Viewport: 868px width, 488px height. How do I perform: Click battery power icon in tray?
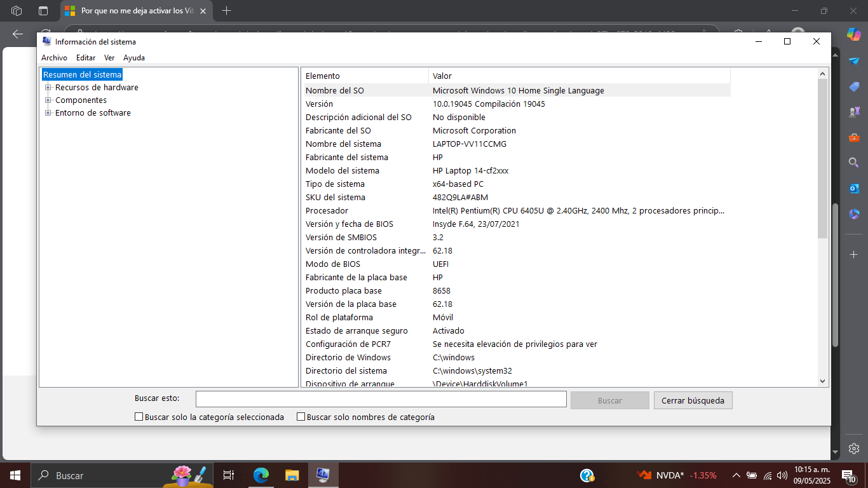click(x=752, y=475)
